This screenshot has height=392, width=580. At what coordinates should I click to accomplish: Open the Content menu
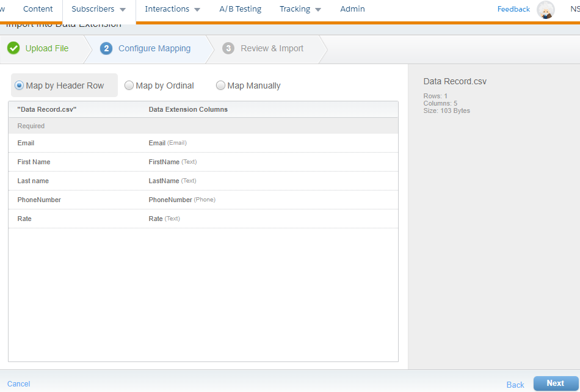38,9
